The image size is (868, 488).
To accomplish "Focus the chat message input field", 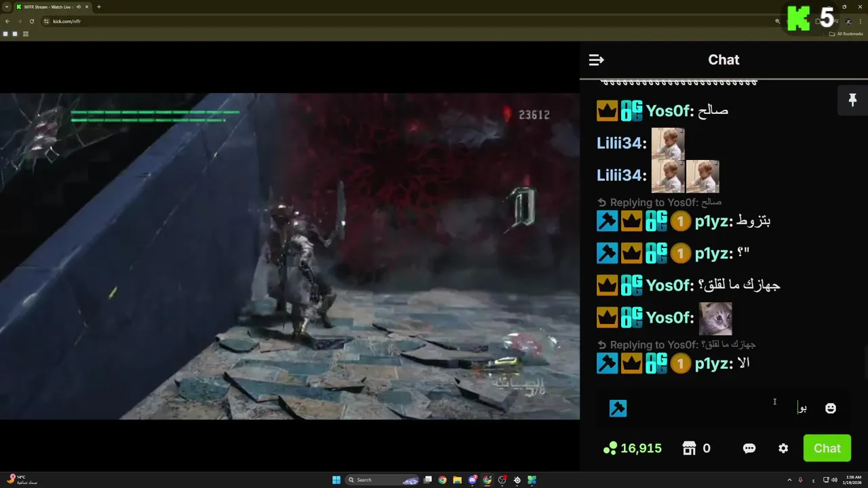I will click(x=722, y=408).
